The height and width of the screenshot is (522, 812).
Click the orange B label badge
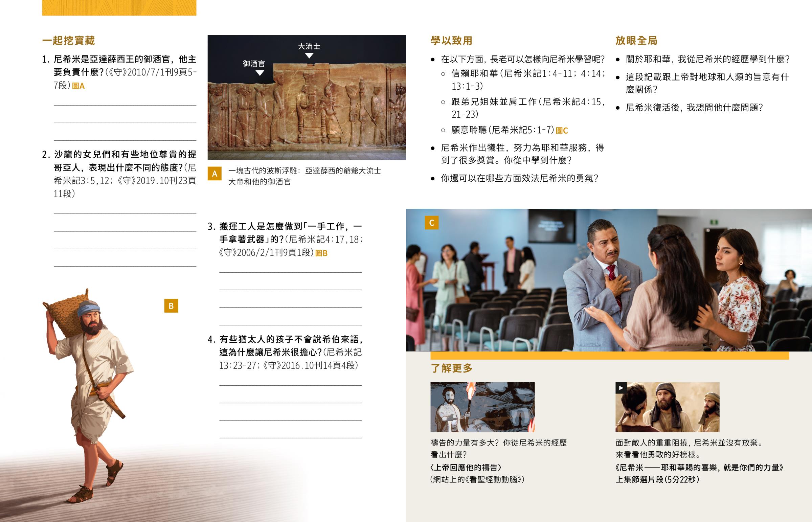click(x=171, y=306)
